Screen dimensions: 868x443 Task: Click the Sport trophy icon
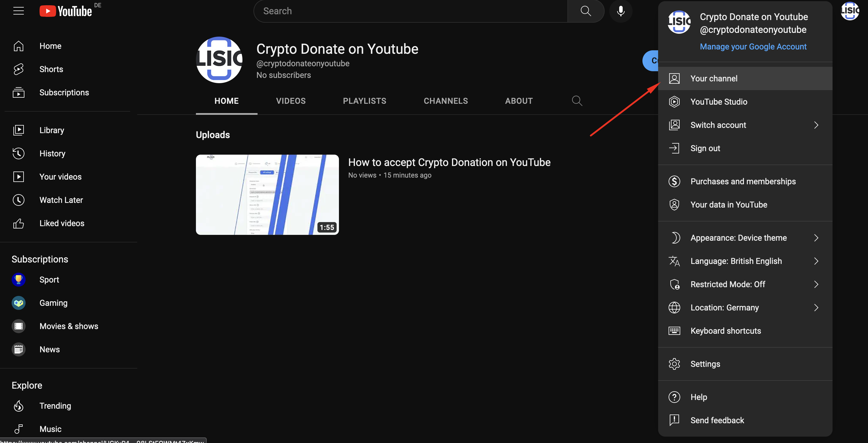point(19,280)
